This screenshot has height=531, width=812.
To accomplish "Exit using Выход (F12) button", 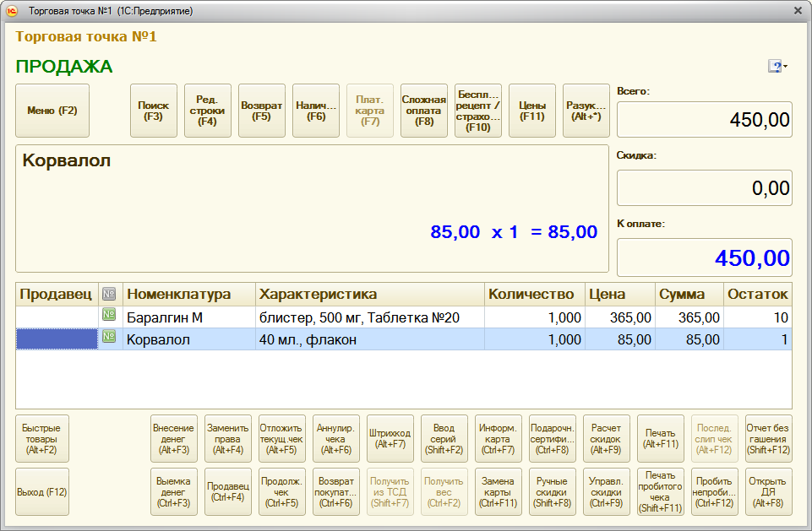I will (42, 491).
